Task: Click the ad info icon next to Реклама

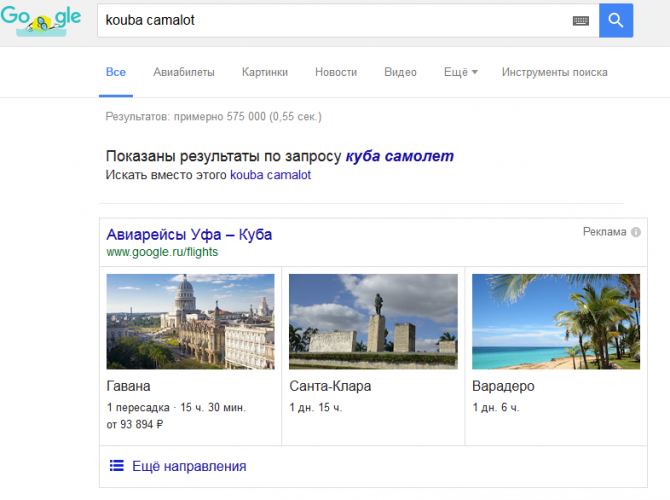Action: pyautogui.click(x=636, y=232)
